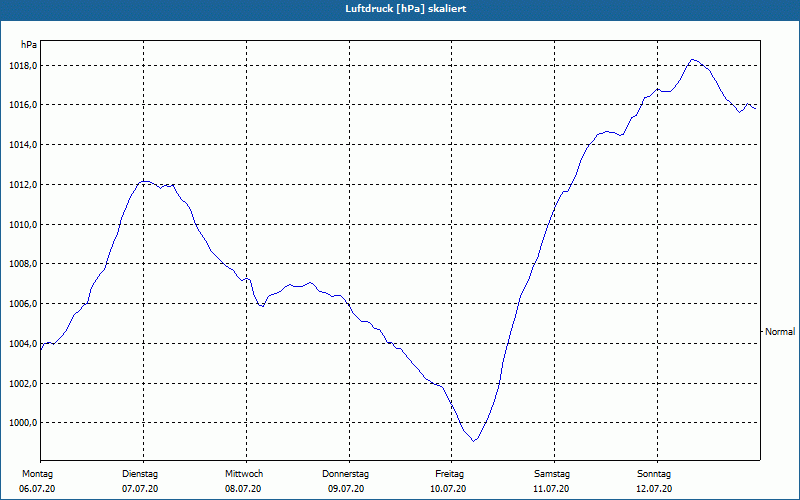Viewport: 800px width, 500px height.
Task: Click the 1004,0 axis value
Action: point(22,344)
